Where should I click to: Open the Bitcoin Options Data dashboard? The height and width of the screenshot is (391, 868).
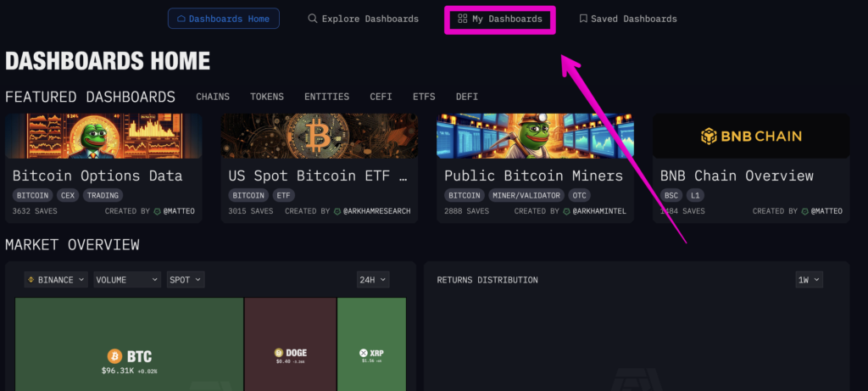tap(97, 176)
